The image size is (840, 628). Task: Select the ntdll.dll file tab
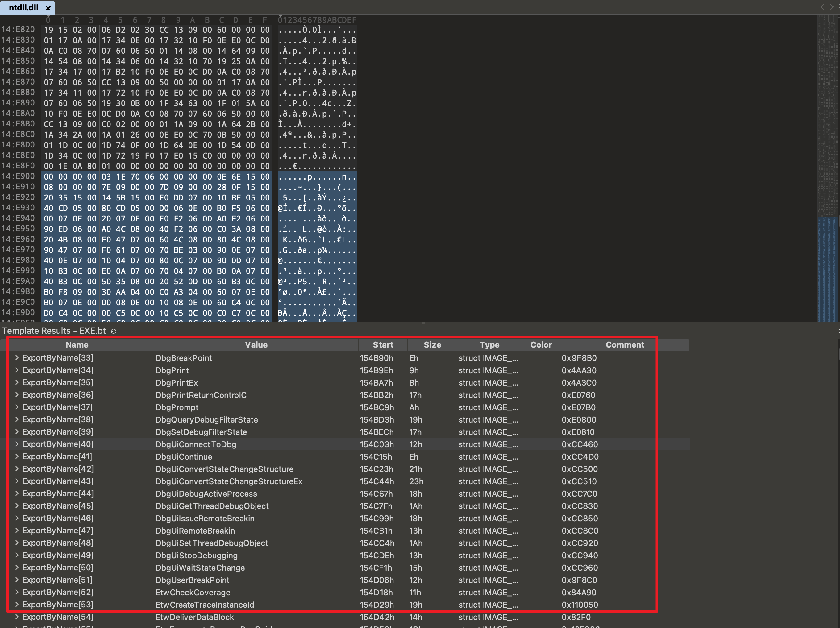[x=27, y=8]
